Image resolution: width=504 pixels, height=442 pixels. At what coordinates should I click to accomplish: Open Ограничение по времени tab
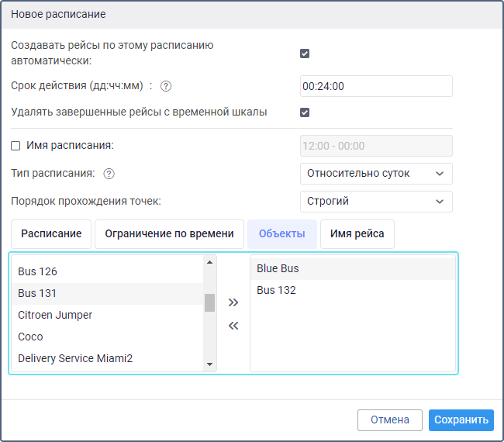point(169,233)
